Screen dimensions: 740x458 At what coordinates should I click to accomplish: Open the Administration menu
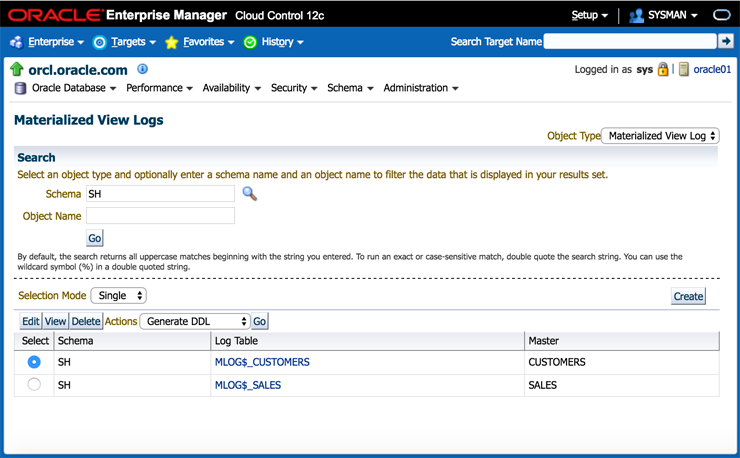421,88
